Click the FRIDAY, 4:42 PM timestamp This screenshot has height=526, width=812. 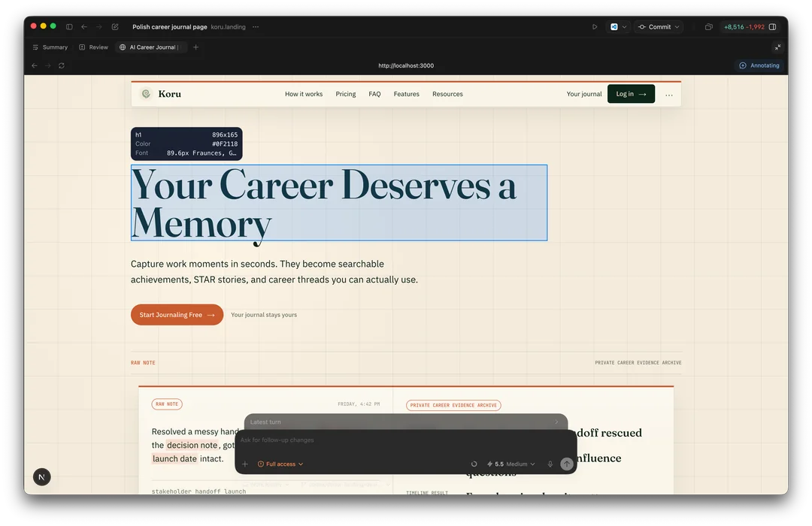point(359,404)
